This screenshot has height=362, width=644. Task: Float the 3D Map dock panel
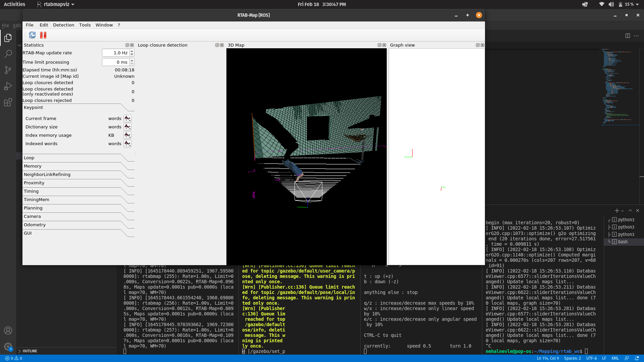click(379, 45)
